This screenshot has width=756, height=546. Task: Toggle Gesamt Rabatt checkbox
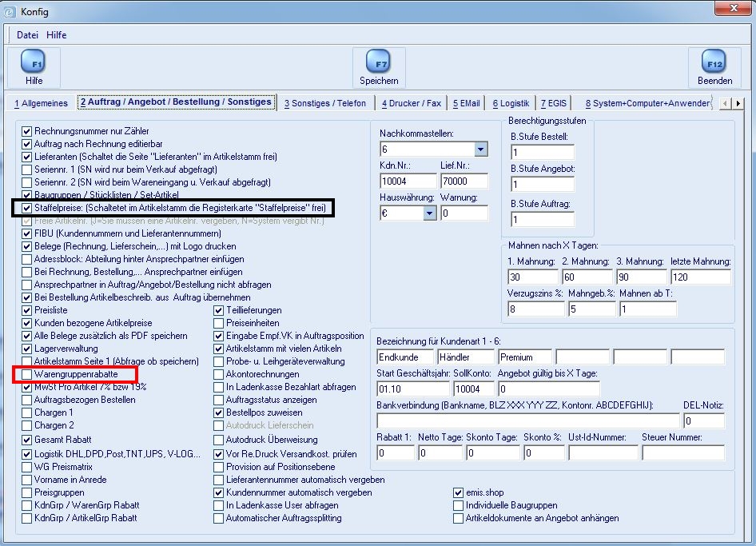tap(26, 440)
